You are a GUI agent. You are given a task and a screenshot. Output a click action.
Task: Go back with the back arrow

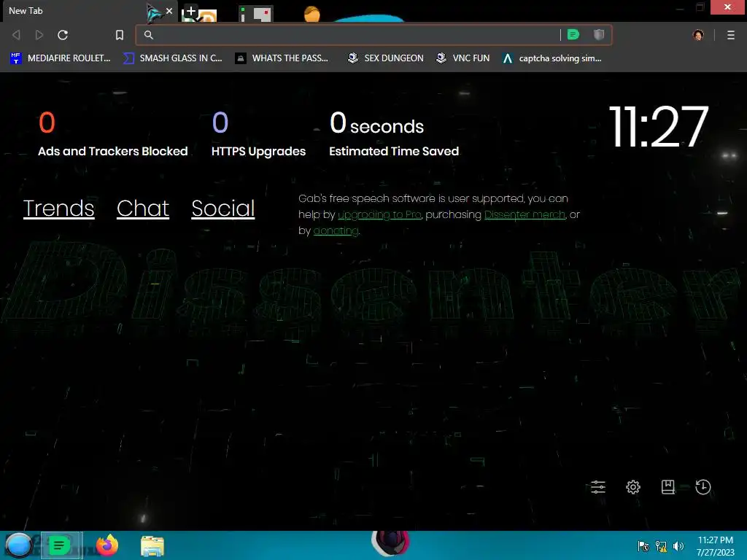click(16, 35)
